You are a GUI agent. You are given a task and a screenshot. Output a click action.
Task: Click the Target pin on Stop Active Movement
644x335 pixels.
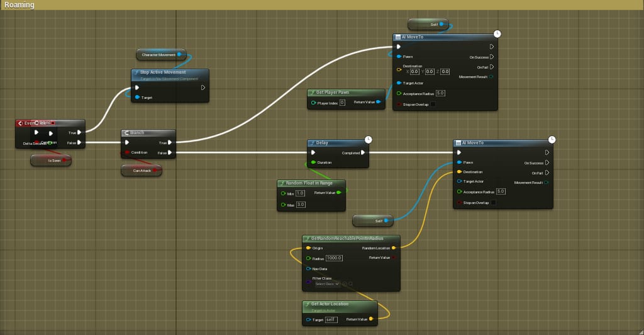click(137, 98)
